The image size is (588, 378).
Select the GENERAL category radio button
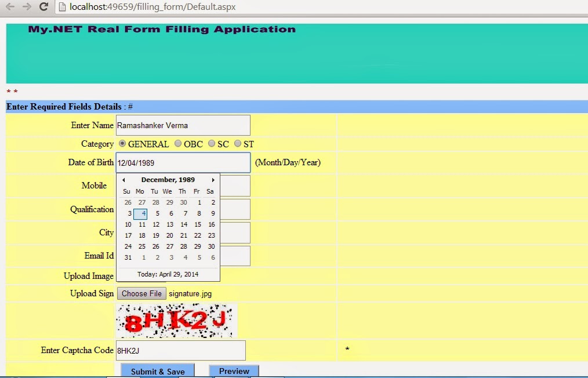pyautogui.click(x=122, y=143)
